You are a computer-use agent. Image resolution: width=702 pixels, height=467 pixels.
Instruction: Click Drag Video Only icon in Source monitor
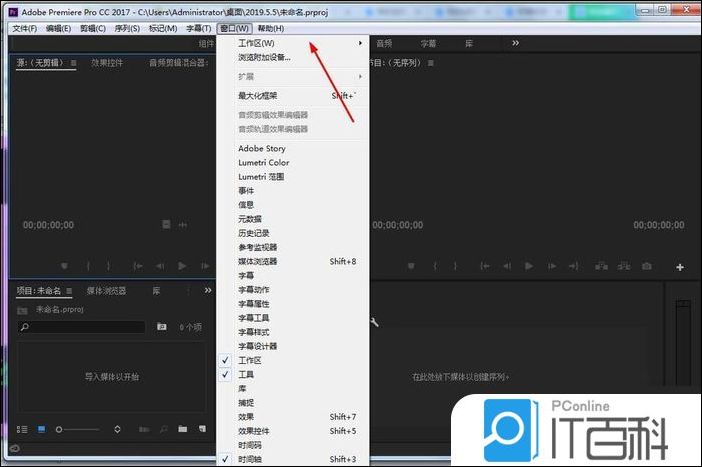click(166, 224)
